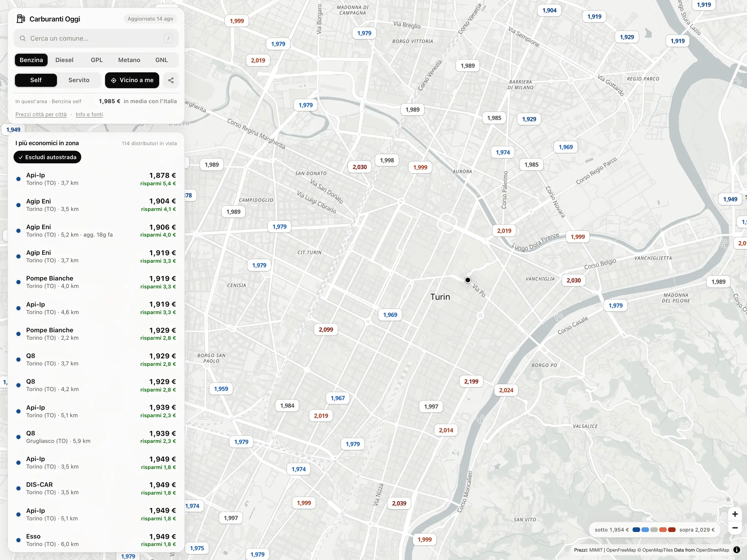Screen dimensions: 747x560
Task: Select the Benzina fuel tab
Action: click(x=31, y=60)
